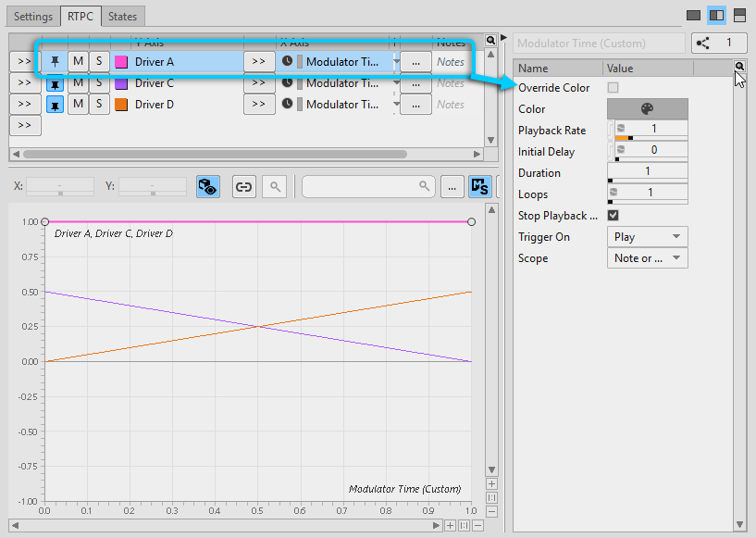Enable the Override Color checkbox
Image resolution: width=756 pixels, height=538 pixels.
click(613, 88)
